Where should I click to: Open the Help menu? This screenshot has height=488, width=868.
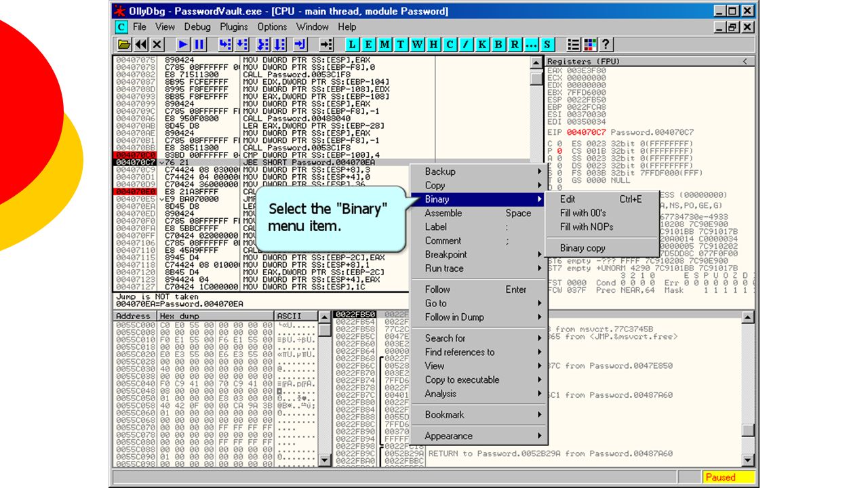[x=347, y=27]
